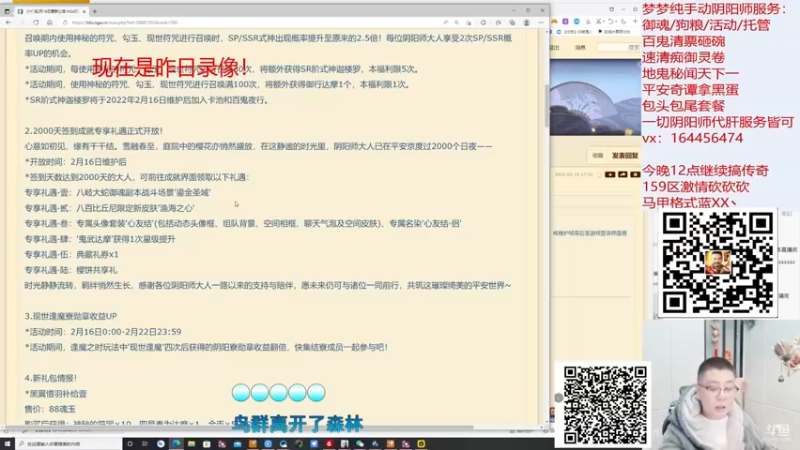800x450 pixels.
Task: Click the line '专享礼遇·伍: 典藏礼券x1'
Action: [x=71, y=254]
